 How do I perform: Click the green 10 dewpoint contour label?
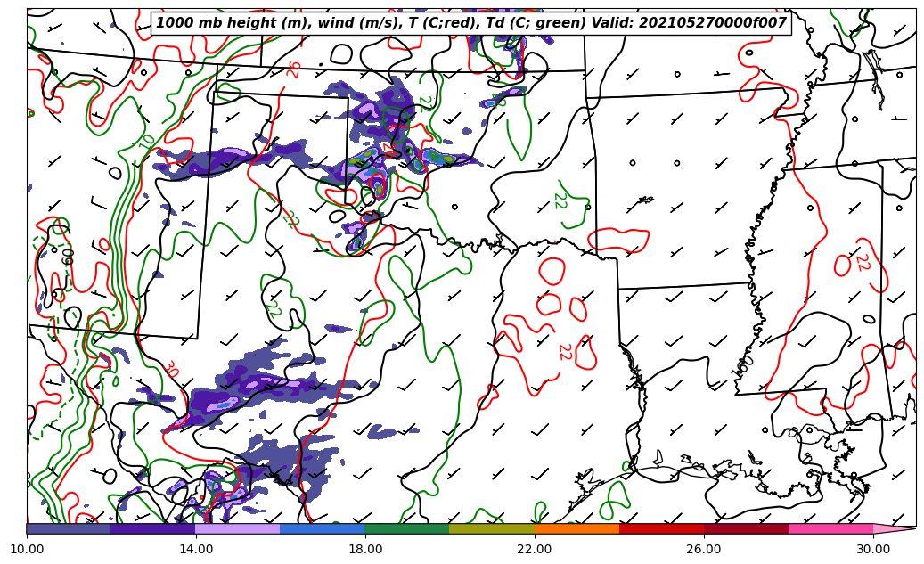(145, 141)
